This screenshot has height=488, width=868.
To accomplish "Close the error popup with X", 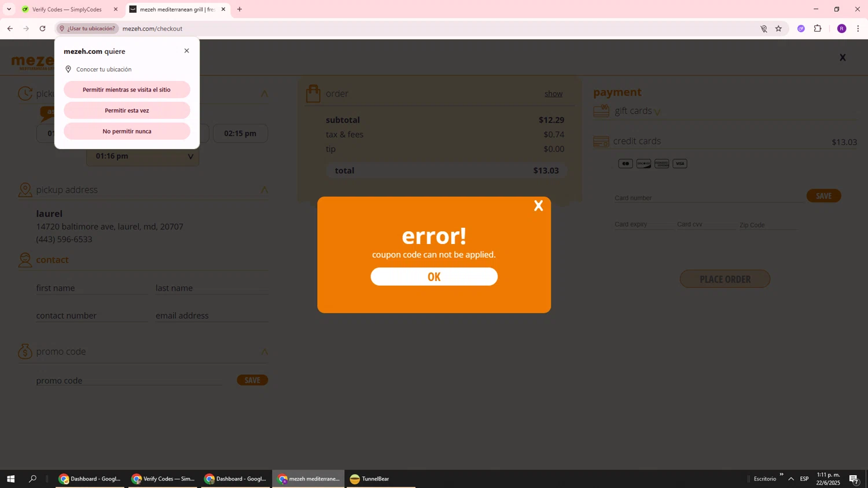I will [538, 206].
